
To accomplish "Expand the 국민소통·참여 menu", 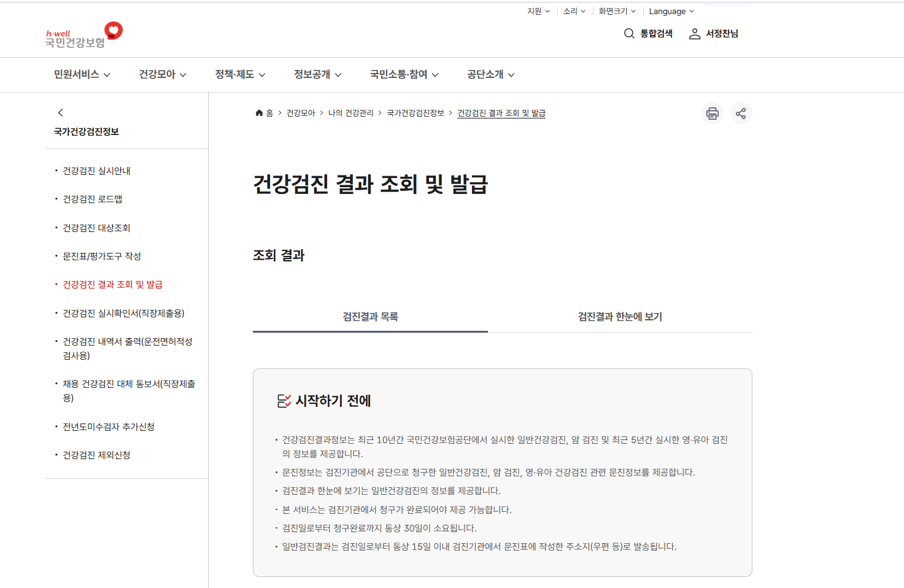I will (404, 74).
